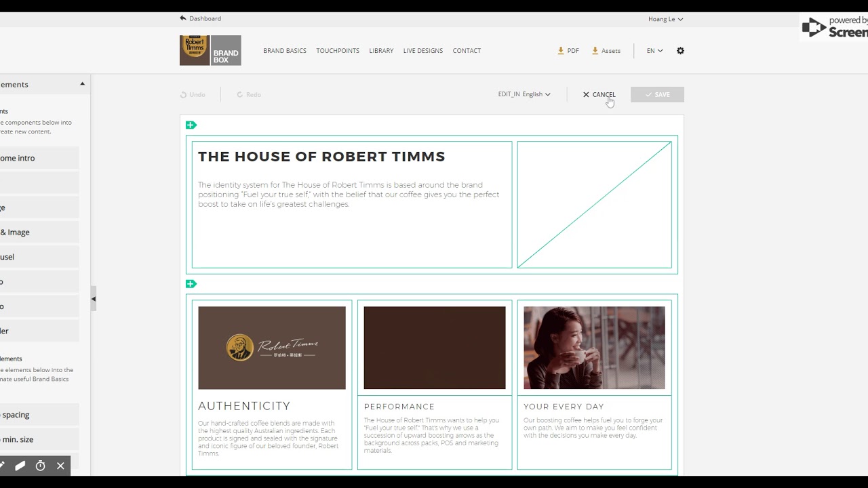Open the Touchpoints menu
This screenshot has height=488, width=868.
click(x=338, y=51)
